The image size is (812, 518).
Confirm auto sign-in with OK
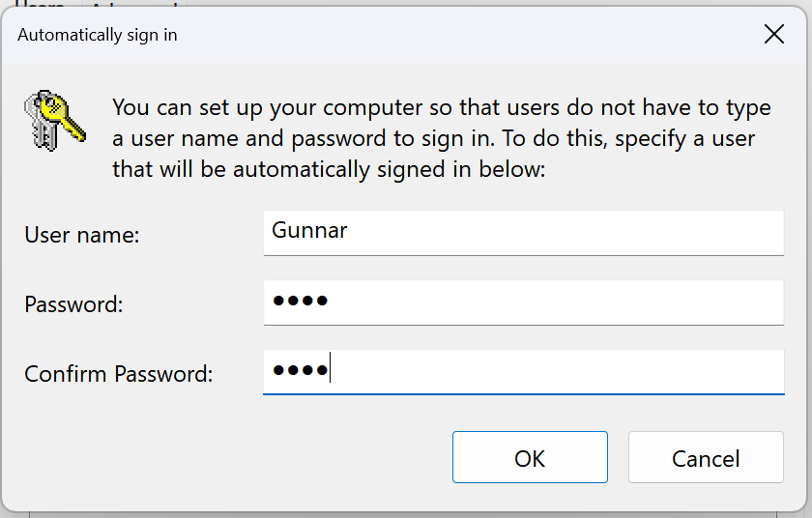pyautogui.click(x=530, y=457)
